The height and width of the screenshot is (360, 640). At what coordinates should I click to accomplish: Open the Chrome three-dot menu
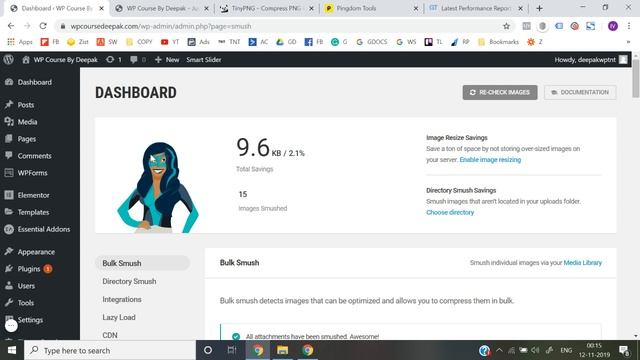(629, 26)
